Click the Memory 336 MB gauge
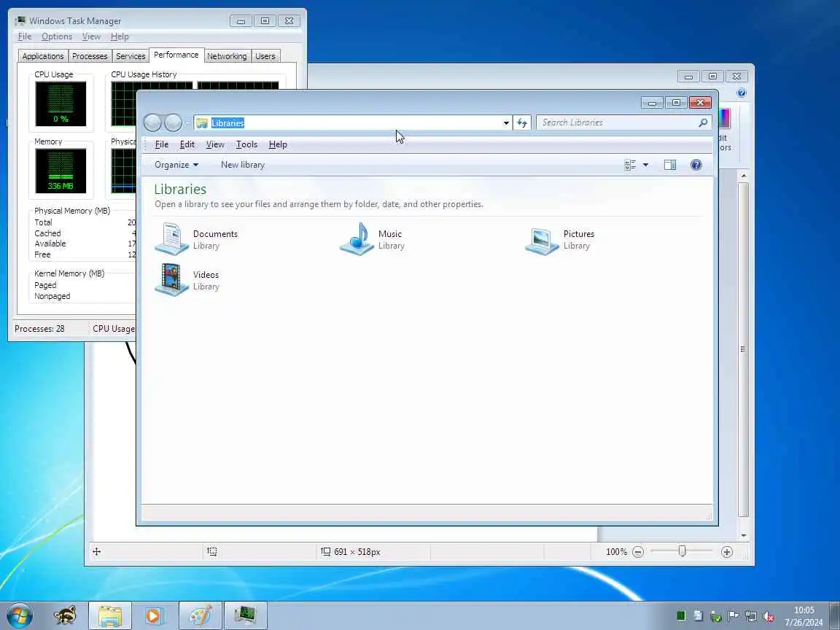The height and width of the screenshot is (630, 840). tap(61, 171)
